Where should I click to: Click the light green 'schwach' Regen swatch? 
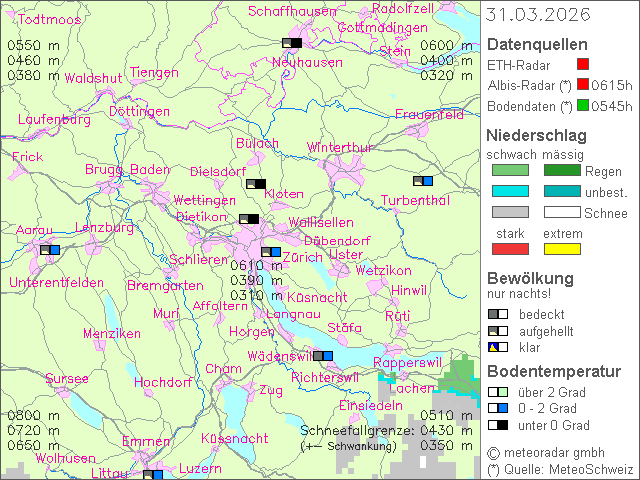510,171
